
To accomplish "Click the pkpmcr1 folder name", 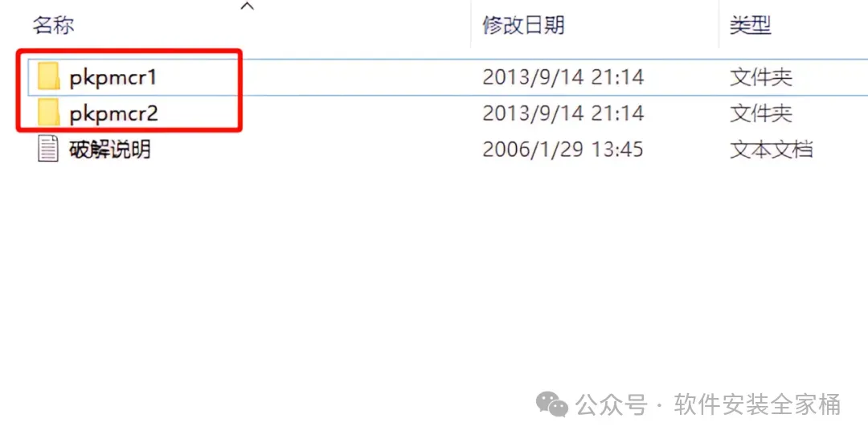I will click(113, 78).
